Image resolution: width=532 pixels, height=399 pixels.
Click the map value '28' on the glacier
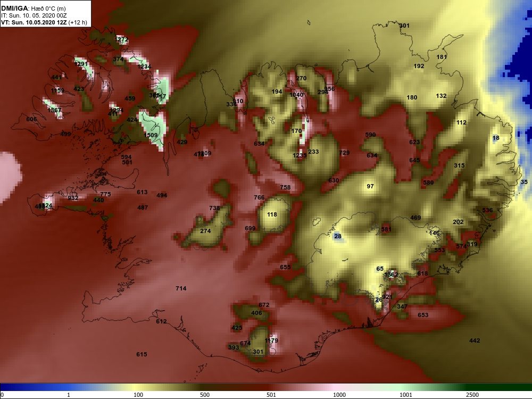[x=338, y=236]
